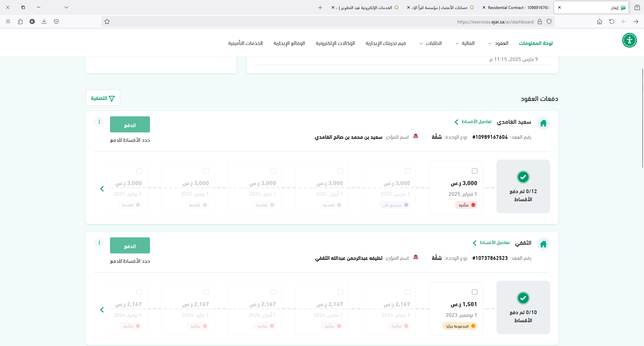Click three-dot menu for الثقفي contract
Viewport: 644px width, 346px height.
(x=99, y=243)
